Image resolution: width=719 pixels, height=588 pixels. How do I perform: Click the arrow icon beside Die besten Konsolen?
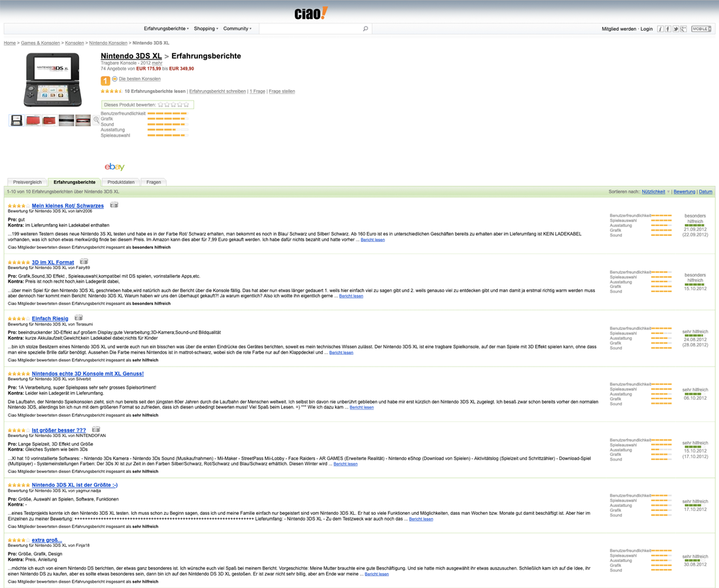pos(114,79)
